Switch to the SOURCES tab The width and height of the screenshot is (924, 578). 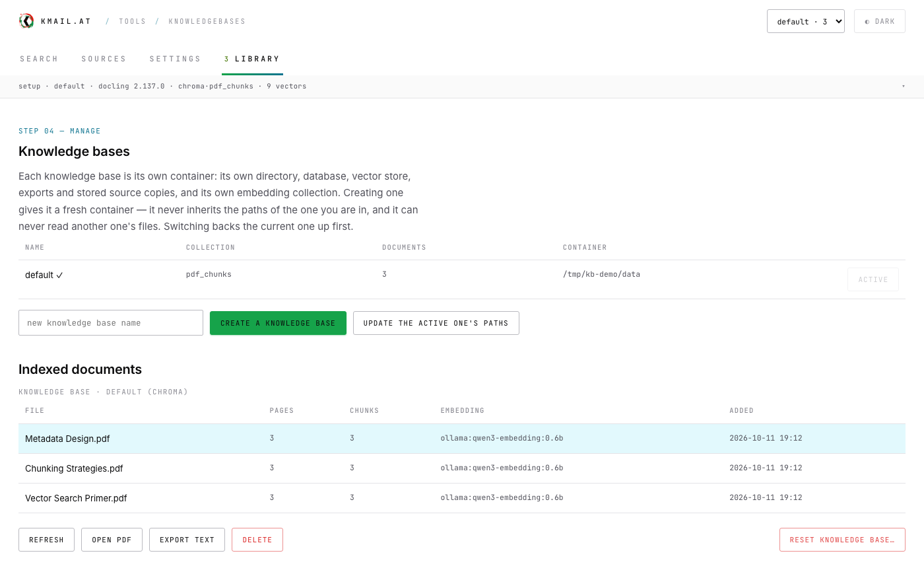(104, 59)
